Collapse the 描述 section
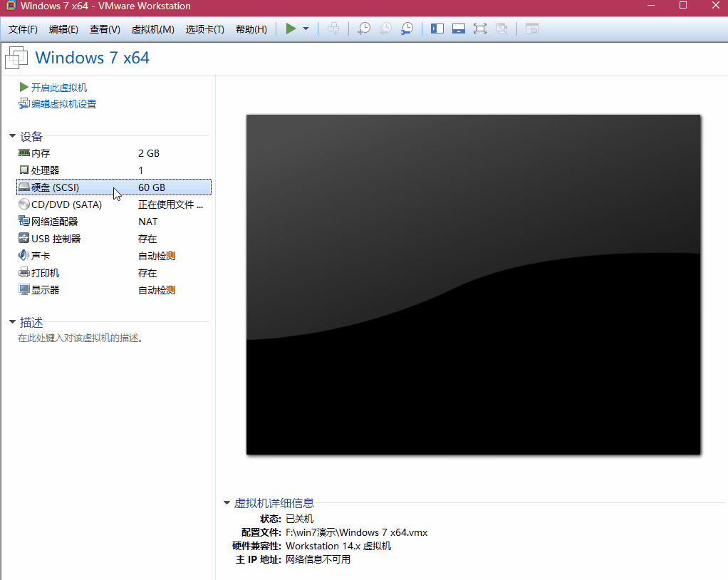This screenshot has width=728, height=580. pyautogui.click(x=13, y=322)
